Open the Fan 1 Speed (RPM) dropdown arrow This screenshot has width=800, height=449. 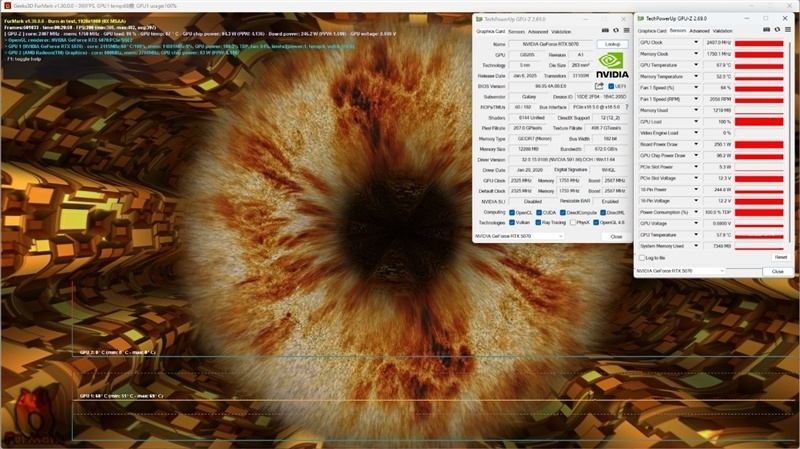[x=695, y=98]
